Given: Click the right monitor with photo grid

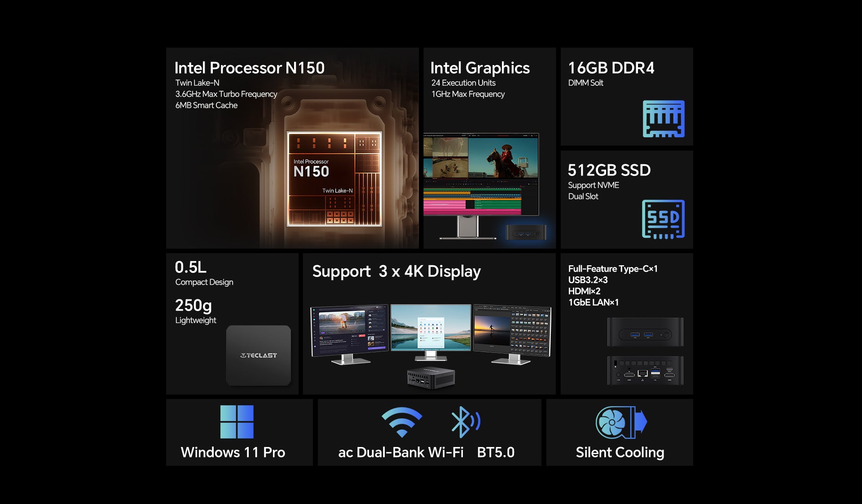Looking at the screenshot, I should [x=512, y=331].
